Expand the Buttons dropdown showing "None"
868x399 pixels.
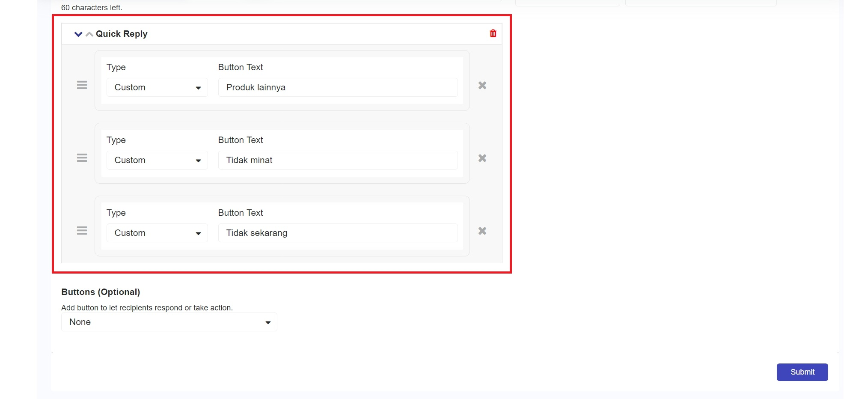coord(169,322)
